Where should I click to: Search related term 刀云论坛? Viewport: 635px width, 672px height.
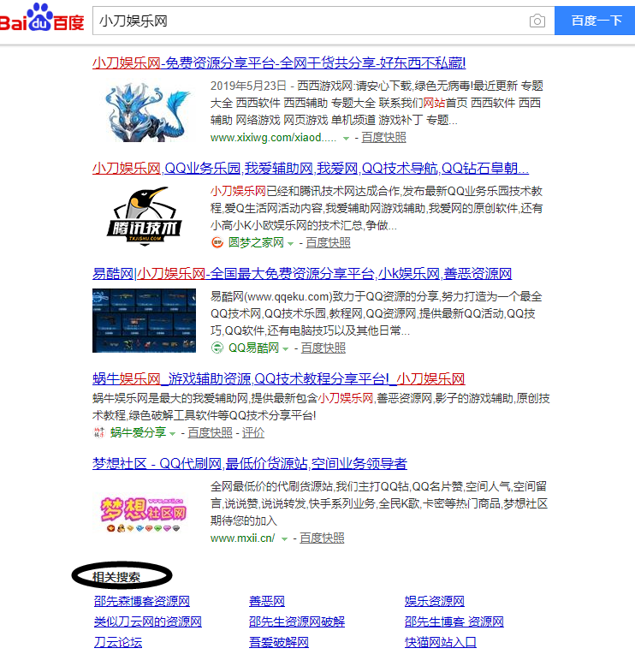pos(118,642)
